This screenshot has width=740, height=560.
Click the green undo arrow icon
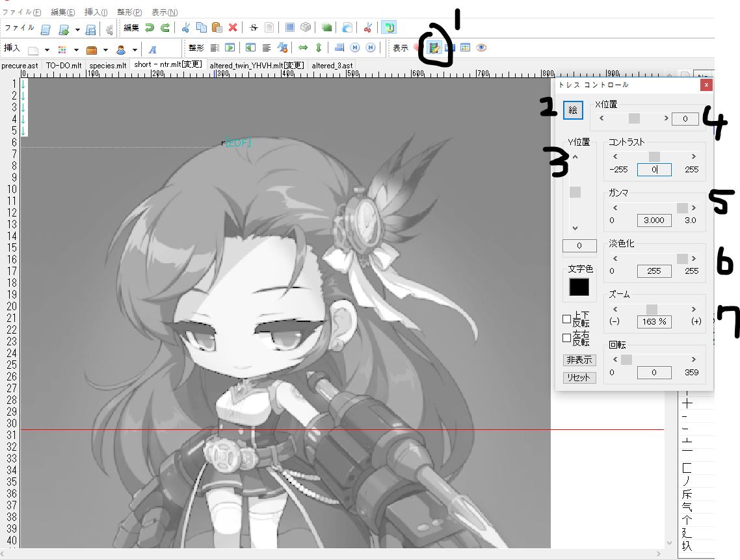150,28
